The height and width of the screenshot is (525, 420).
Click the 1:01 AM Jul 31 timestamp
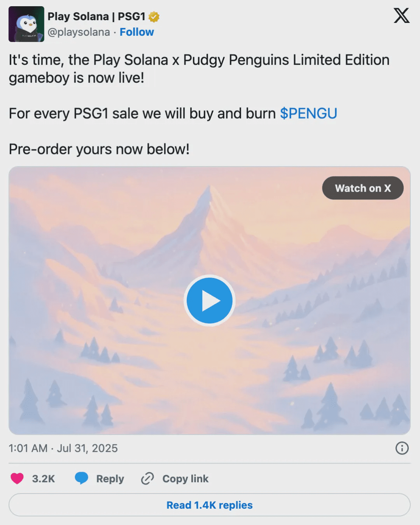pyautogui.click(x=63, y=448)
